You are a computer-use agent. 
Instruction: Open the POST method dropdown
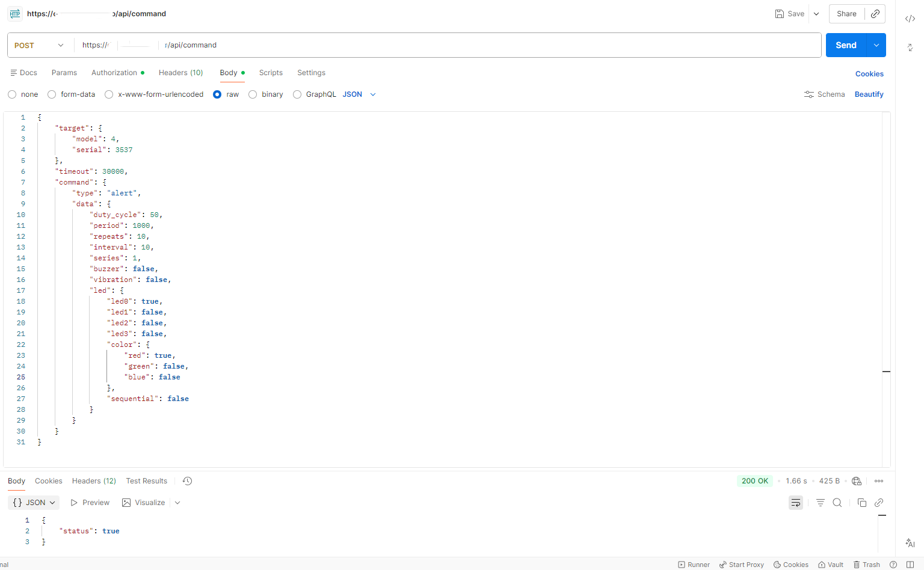pyautogui.click(x=40, y=46)
